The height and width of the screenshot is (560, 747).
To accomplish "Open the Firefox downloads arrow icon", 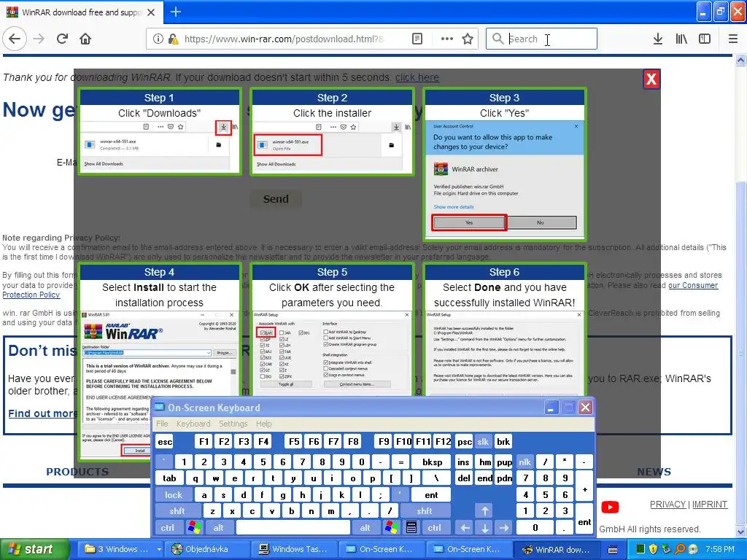I will coord(657,39).
